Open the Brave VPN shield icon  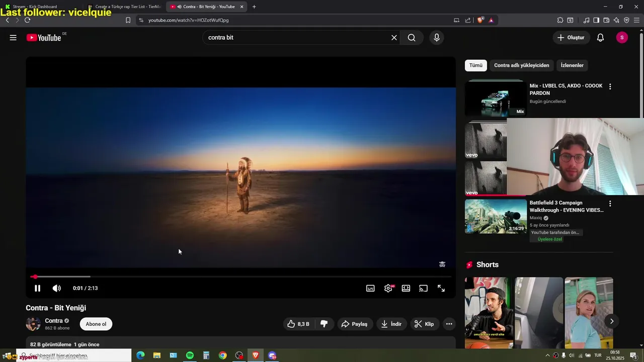(626, 20)
